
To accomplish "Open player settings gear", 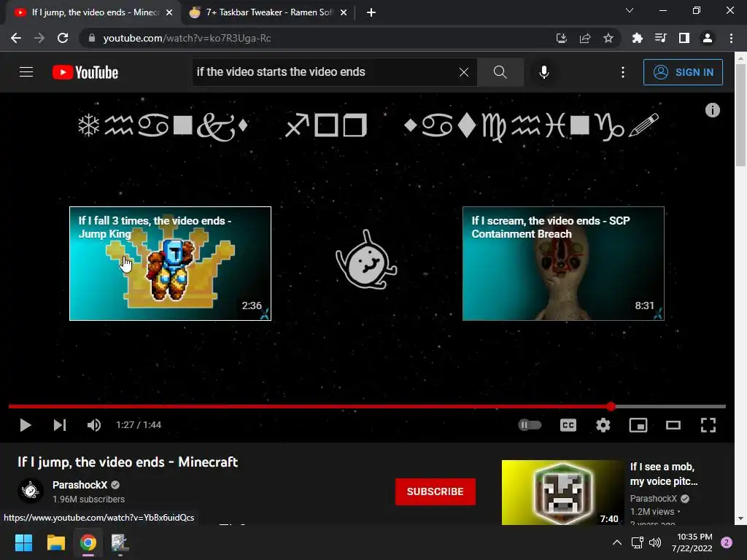I will (603, 425).
